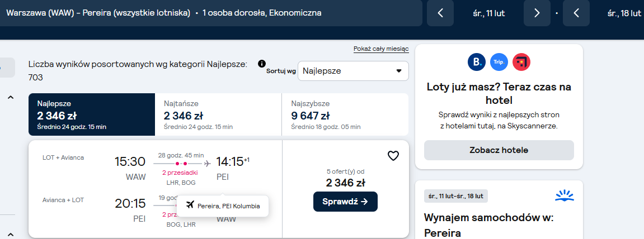Viewport: 644px width, 239px height.
Task: Click the red hotel partner logo
Action: coord(521,63)
